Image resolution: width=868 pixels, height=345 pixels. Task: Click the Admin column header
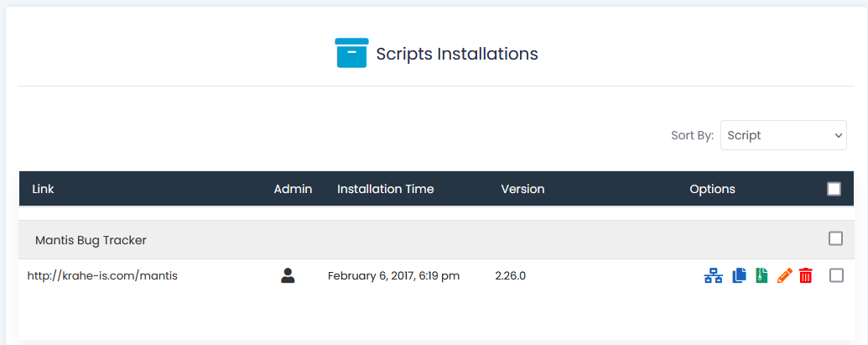pos(293,189)
